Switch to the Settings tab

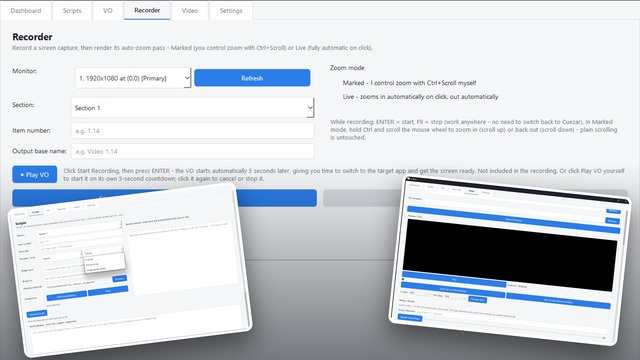coord(231,11)
